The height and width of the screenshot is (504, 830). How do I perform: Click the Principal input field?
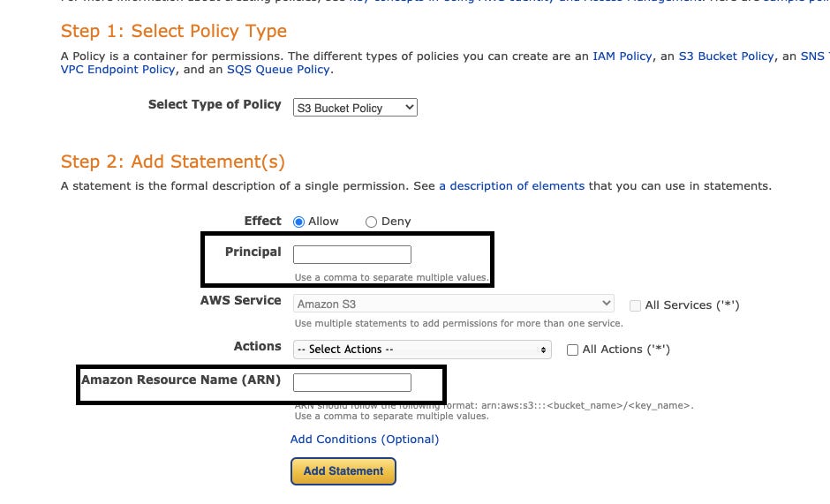click(x=352, y=254)
